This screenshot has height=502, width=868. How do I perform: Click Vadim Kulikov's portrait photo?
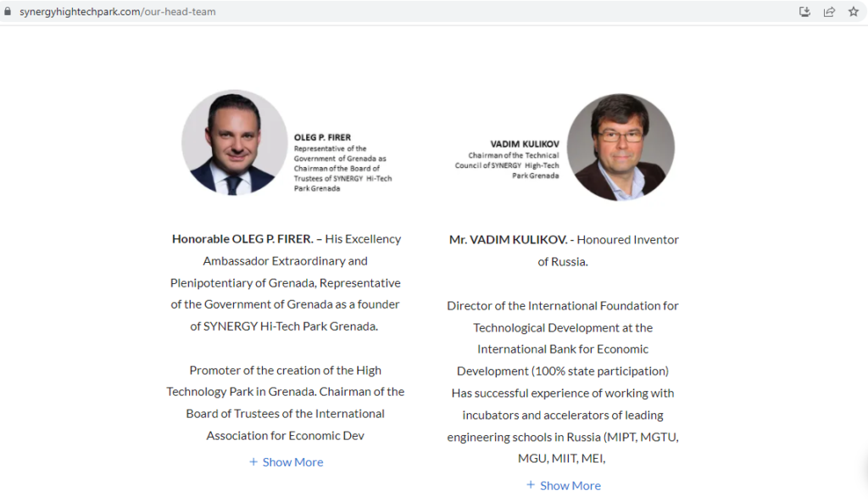620,147
